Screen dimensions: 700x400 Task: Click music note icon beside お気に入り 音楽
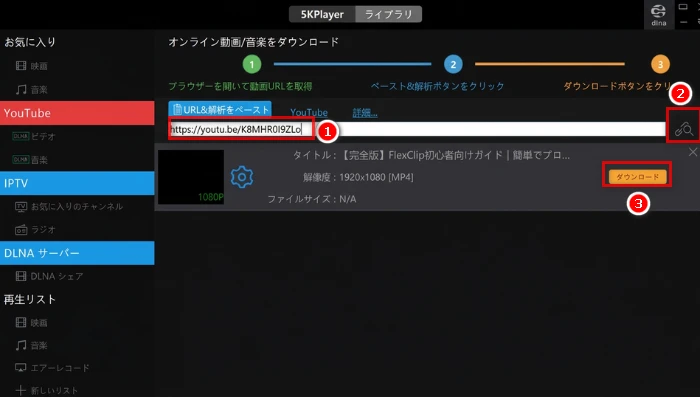(x=21, y=90)
